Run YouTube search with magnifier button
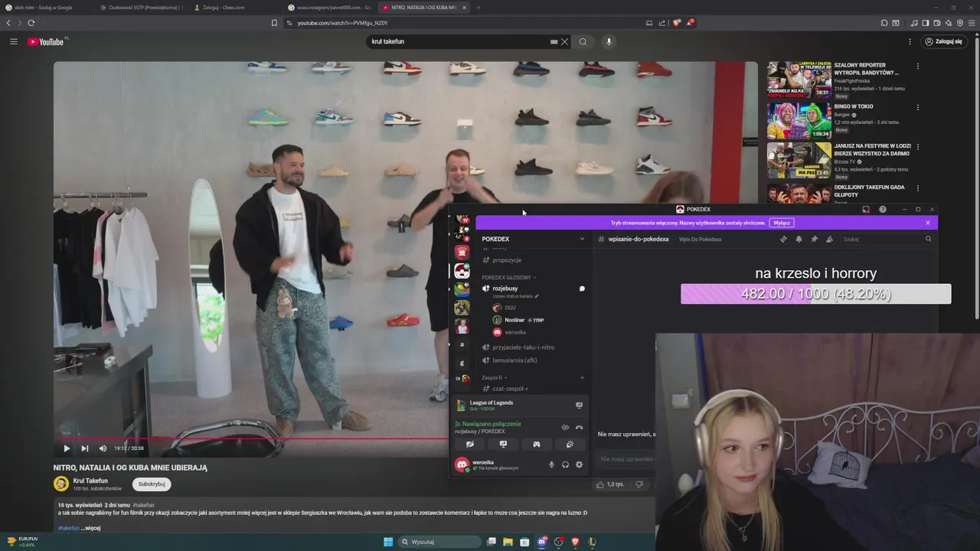 click(x=583, y=41)
